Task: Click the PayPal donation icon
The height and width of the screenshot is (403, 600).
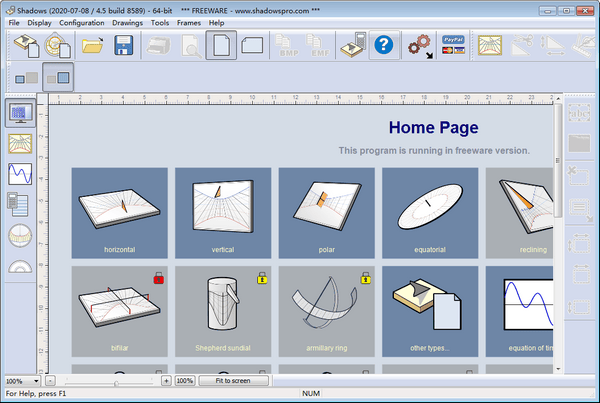Action: click(x=453, y=46)
